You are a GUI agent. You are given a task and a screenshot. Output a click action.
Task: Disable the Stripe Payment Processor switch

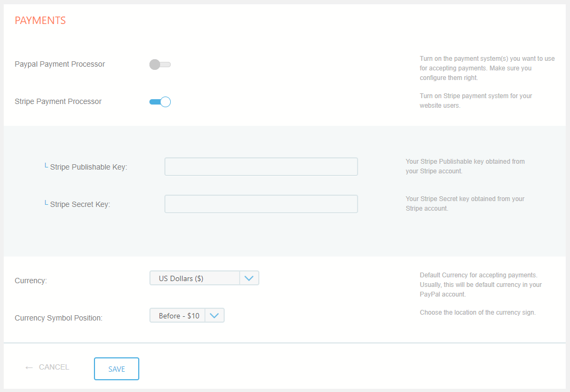tap(160, 102)
